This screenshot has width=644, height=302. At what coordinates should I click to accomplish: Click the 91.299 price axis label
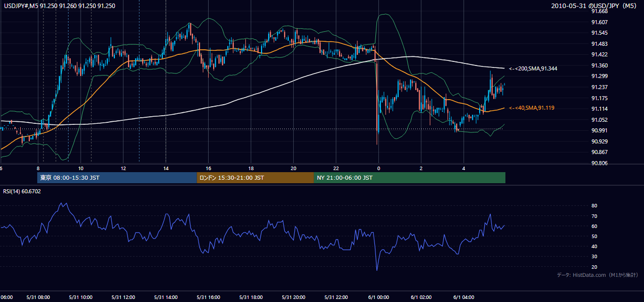[600, 77]
